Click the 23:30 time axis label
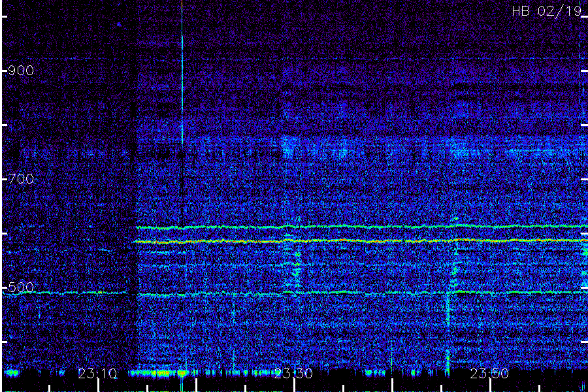This screenshot has width=588, height=392. [x=293, y=374]
